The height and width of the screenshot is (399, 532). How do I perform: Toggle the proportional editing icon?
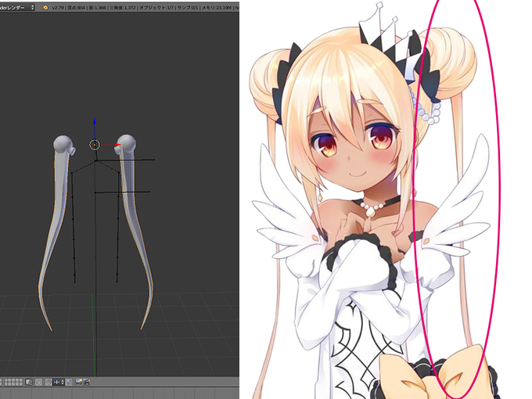click(x=38, y=383)
